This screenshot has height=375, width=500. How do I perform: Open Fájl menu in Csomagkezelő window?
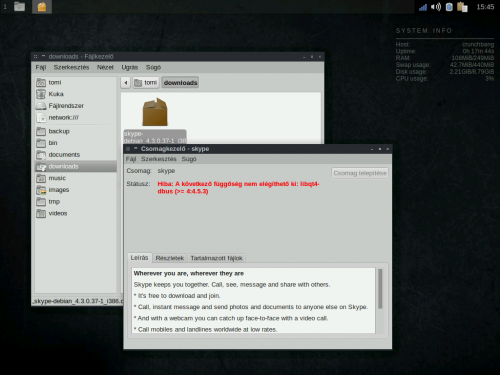pos(131,159)
